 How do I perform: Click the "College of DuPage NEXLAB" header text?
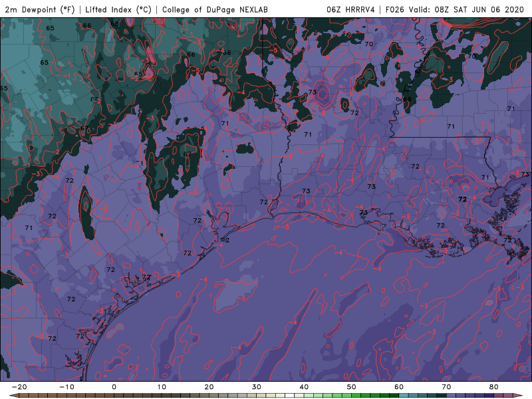coord(215,9)
